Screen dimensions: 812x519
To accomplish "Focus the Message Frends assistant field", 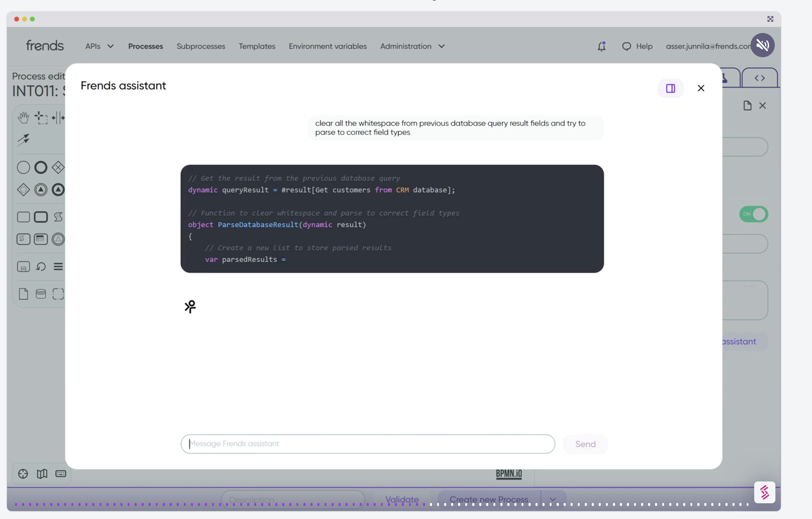I will coord(368,444).
